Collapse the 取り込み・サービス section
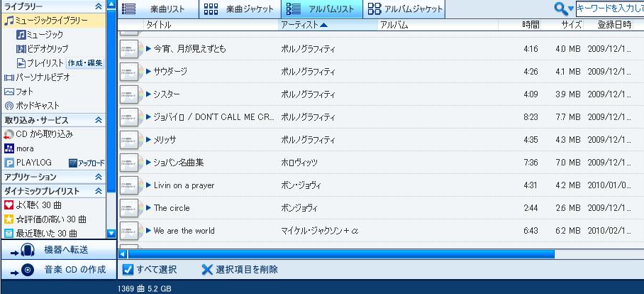 pyautogui.click(x=99, y=120)
